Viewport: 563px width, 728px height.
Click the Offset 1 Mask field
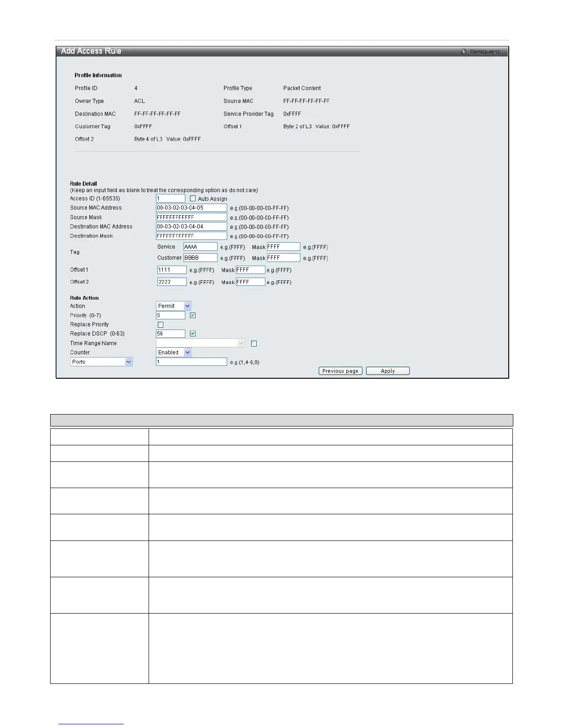coord(251,270)
